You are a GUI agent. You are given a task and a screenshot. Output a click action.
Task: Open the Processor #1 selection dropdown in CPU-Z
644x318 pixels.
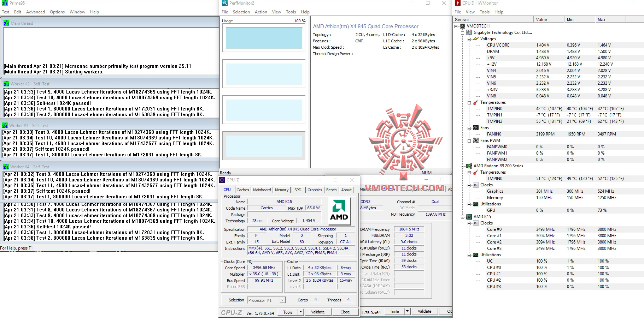pyautogui.click(x=282, y=300)
